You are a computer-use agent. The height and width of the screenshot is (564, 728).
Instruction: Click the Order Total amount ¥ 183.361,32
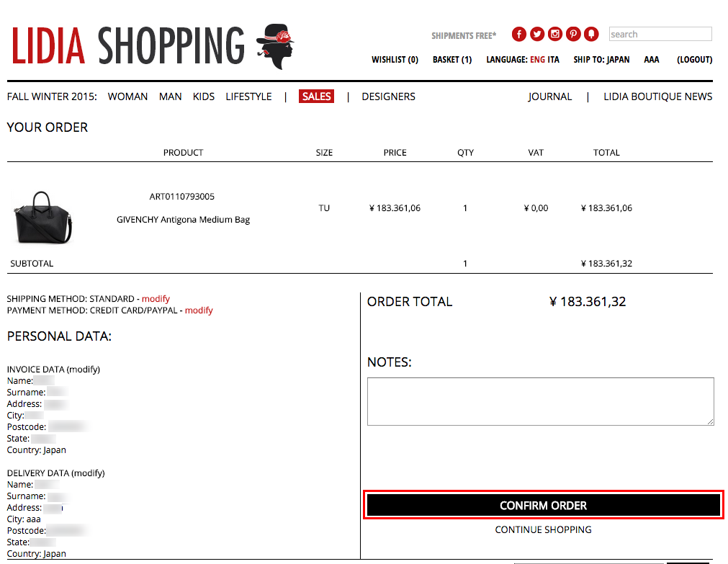(588, 302)
